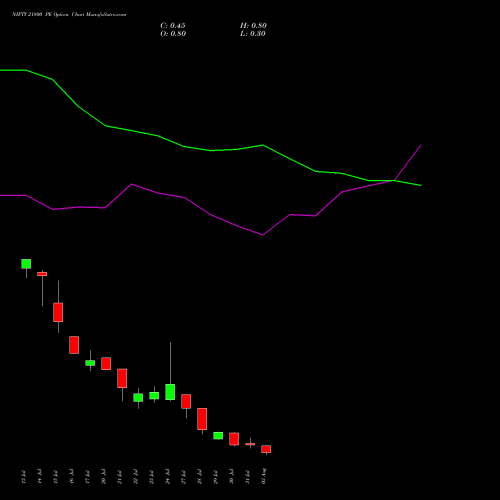Click the tall-wick green candle for 24 Jul

pyautogui.click(x=170, y=392)
